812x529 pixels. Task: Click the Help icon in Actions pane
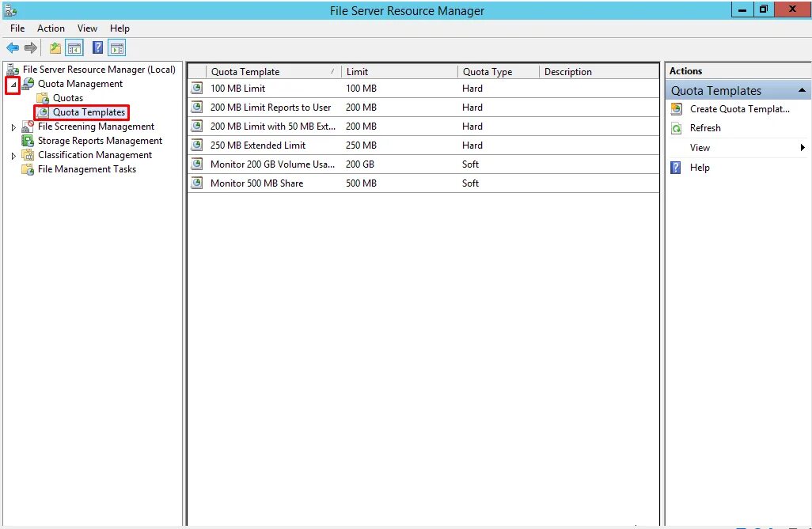tap(676, 167)
